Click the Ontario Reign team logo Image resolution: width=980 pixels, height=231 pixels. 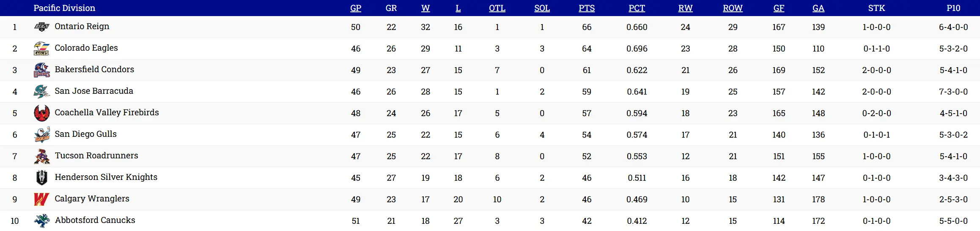click(41, 27)
